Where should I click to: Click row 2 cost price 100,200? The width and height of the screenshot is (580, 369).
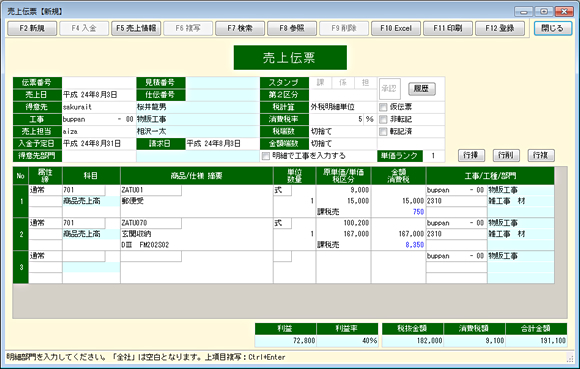[x=343, y=223]
